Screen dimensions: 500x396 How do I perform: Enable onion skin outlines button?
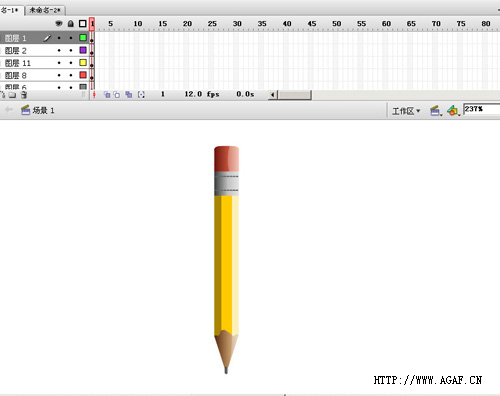117,95
